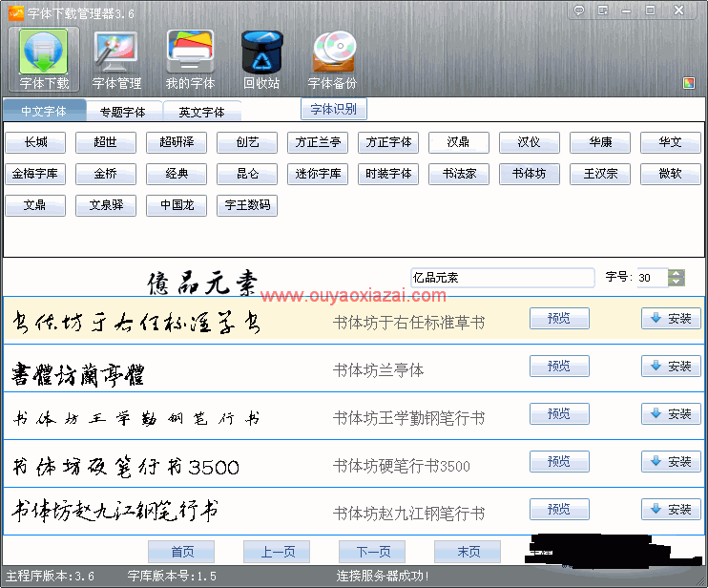This screenshot has width=708, height=588.
Task: Preview 书体坊于右任标准草书 font
Action: (x=559, y=319)
